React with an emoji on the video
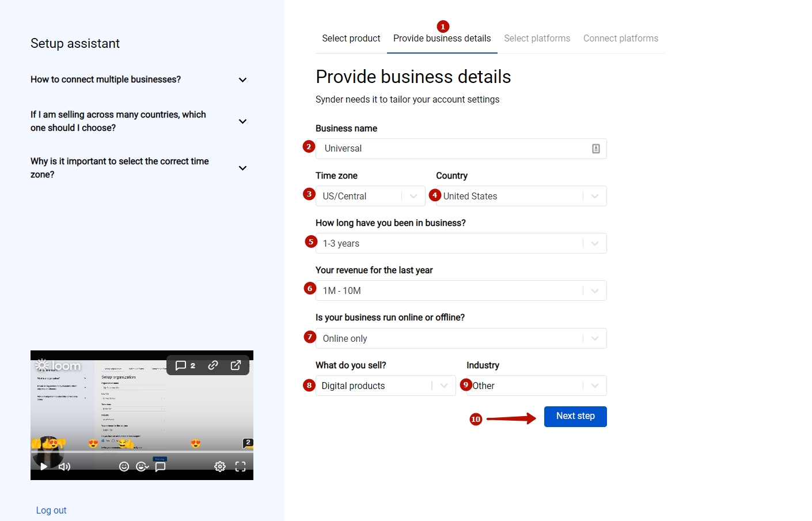 pos(124,466)
